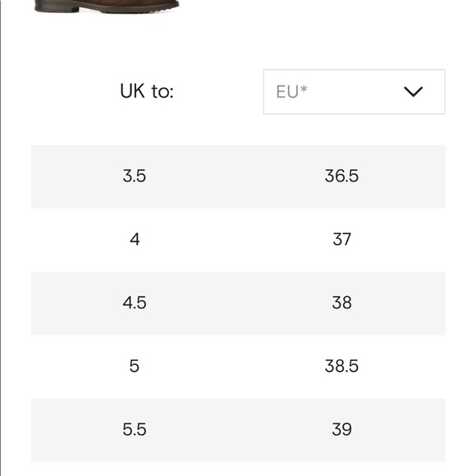Open the EU* size conversion dropdown

354,92
